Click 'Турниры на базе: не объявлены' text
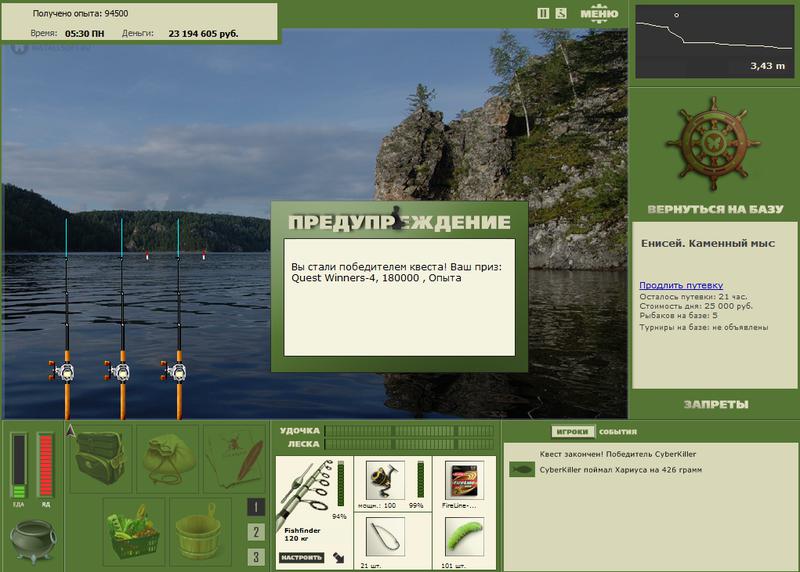800x572 pixels. (x=704, y=327)
